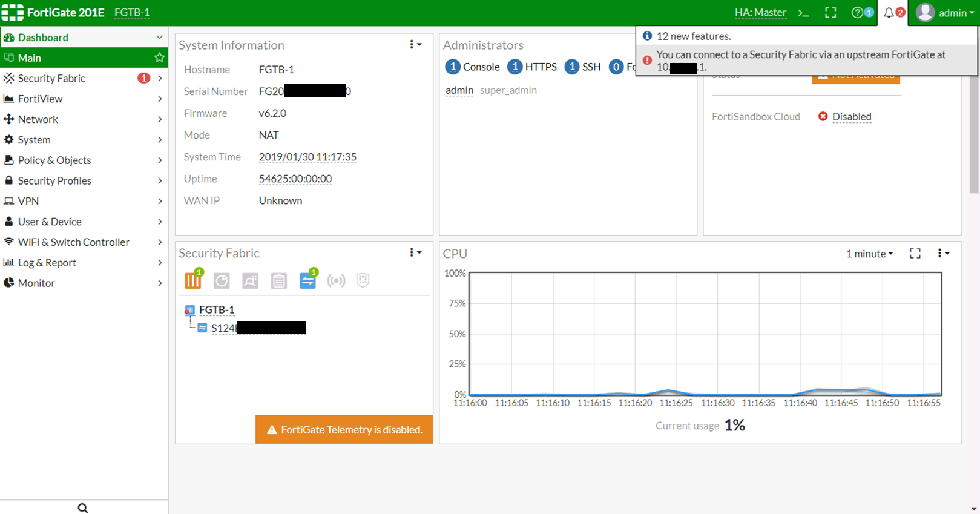
Task: Open the admin user dropdown
Action: 945,13
